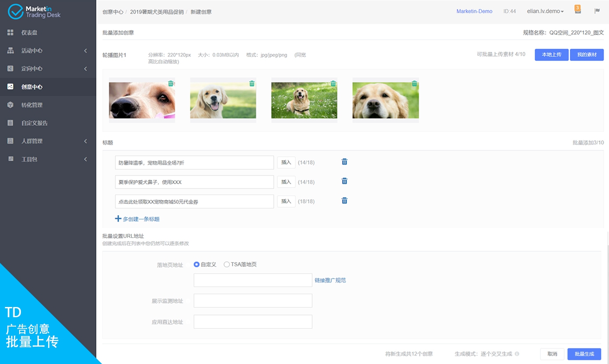Select the golden retriever on grass thumbnail

coord(304,100)
